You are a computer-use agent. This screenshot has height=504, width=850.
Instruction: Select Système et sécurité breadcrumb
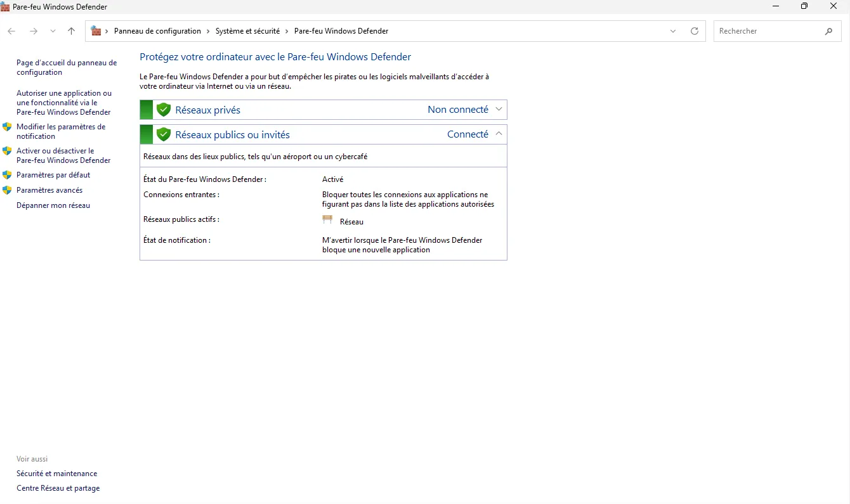click(x=247, y=31)
